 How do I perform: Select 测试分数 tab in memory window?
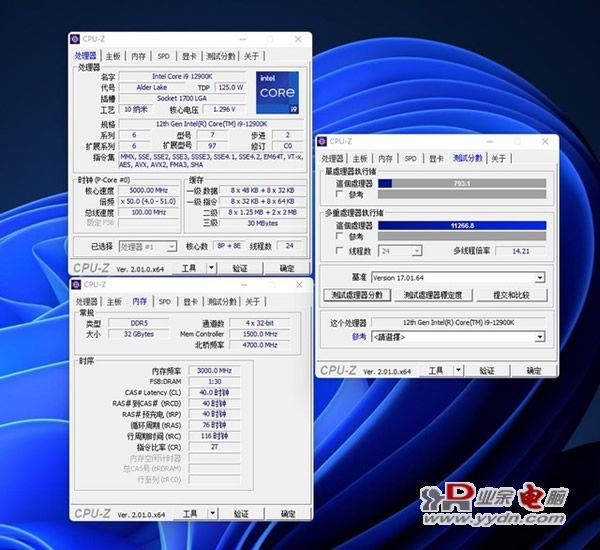(222, 302)
